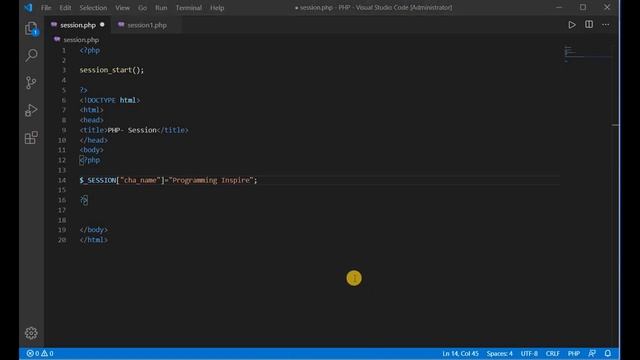Change encoding via UTF-8
The height and width of the screenshot is (360, 640).
pos(529,353)
